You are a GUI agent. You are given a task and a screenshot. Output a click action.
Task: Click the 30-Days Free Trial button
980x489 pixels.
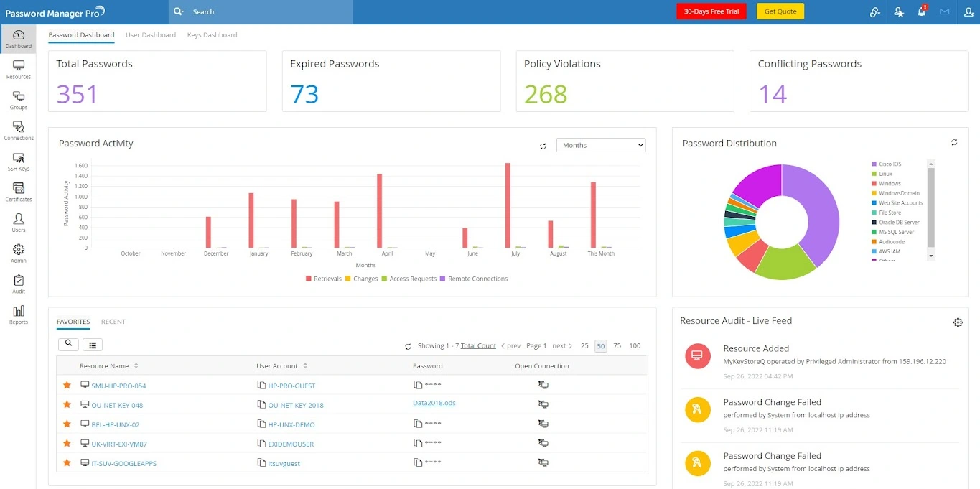coord(711,11)
